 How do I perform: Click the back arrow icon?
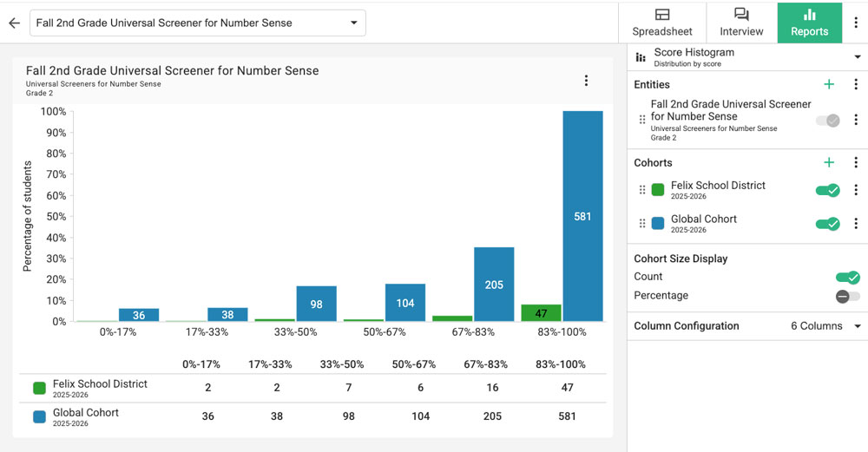point(14,23)
